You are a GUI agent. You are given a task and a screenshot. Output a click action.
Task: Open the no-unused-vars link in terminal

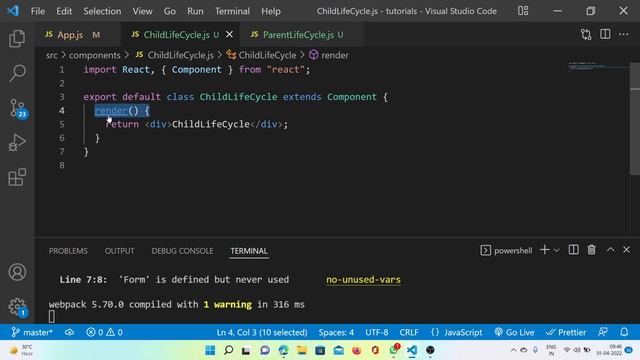pyautogui.click(x=363, y=280)
